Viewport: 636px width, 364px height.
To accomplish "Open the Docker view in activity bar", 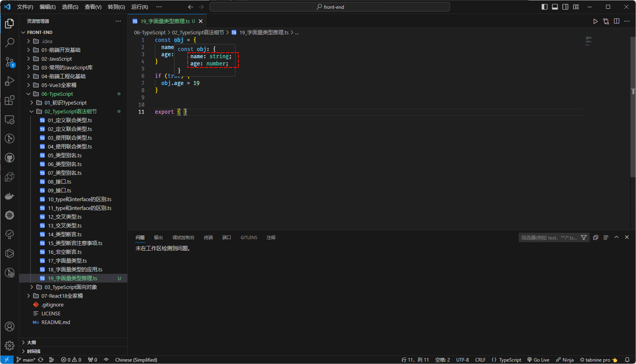I will coord(10,196).
